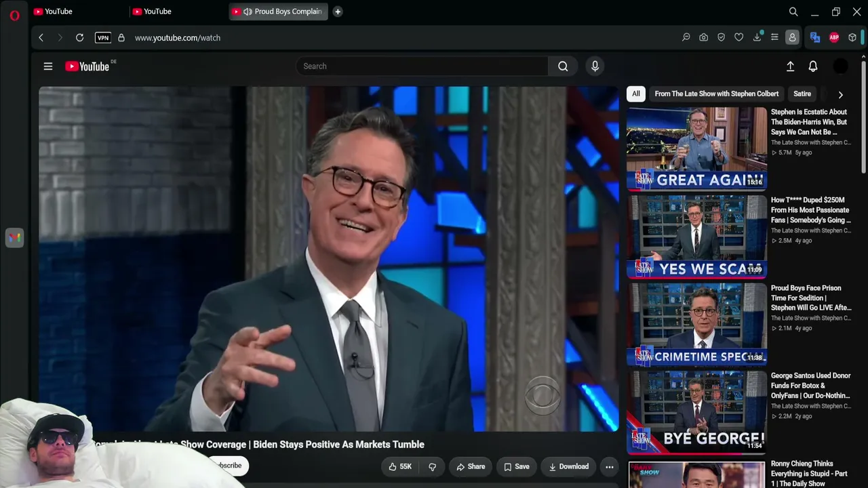Screen dimensions: 868x488
Task: Open 'Proud Boys Face Prison Time' title
Action: click(x=811, y=298)
